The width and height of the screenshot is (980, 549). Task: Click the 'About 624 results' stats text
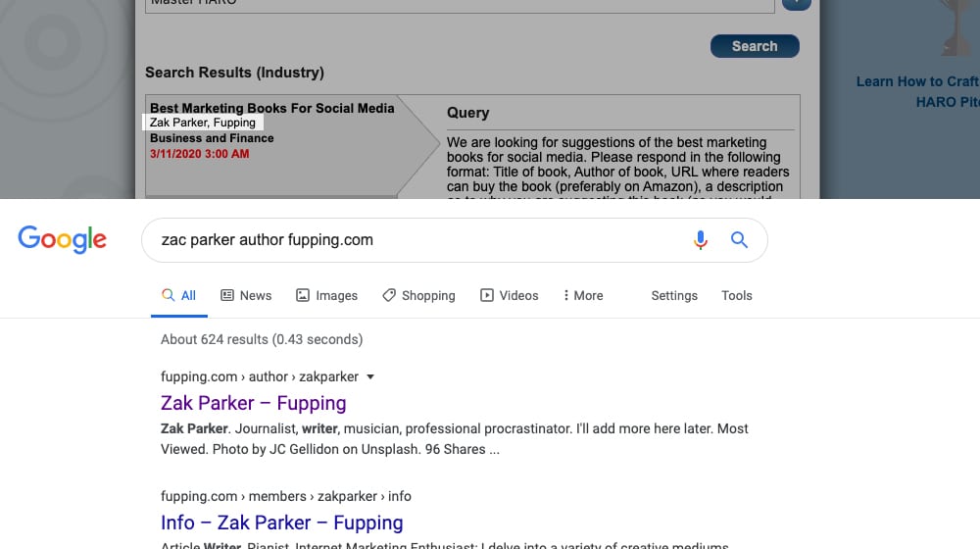click(262, 339)
